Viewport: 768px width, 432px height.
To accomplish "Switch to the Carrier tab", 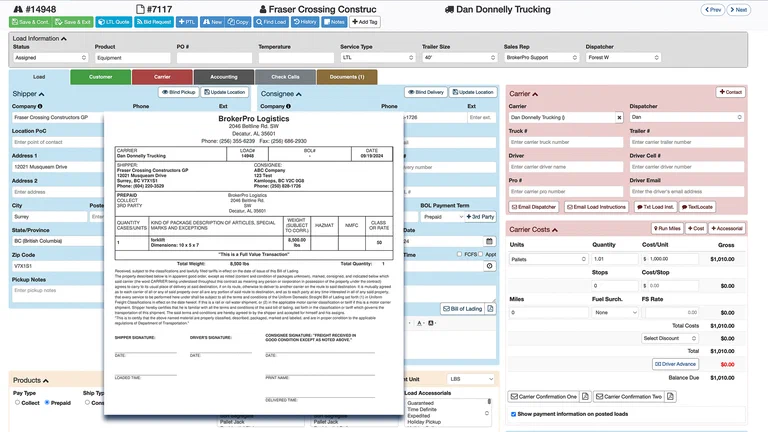I will [162, 77].
